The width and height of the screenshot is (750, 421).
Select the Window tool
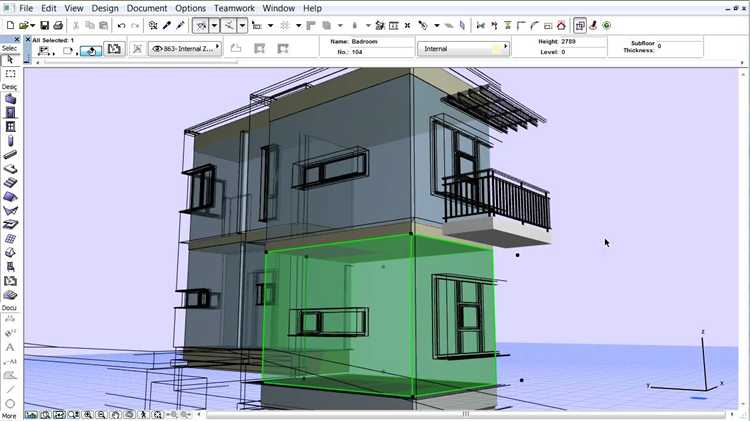[10, 127]
